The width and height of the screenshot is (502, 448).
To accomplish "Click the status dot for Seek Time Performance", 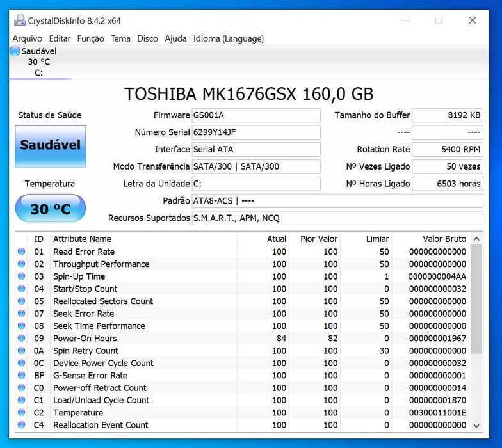I will click(22, 326).
